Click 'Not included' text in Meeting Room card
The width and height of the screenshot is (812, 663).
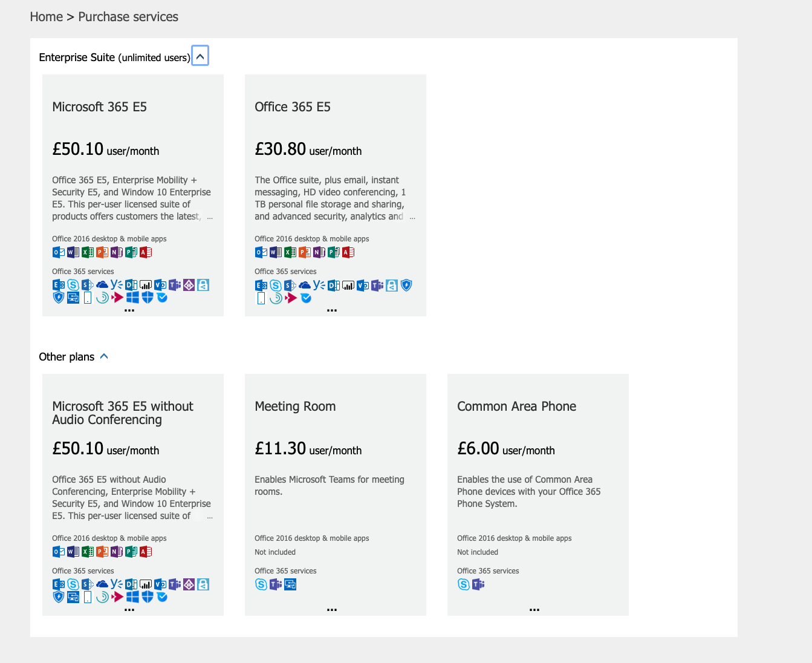[x=275, y=552]
